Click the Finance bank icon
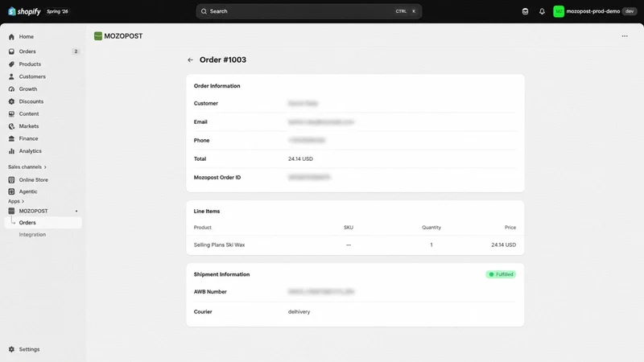 tap(11, 138)
